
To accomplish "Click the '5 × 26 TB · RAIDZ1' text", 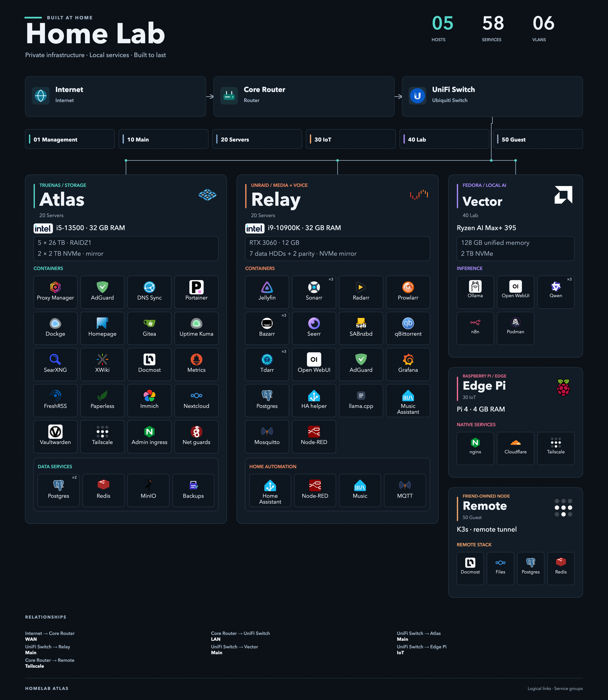I will 65,243.
